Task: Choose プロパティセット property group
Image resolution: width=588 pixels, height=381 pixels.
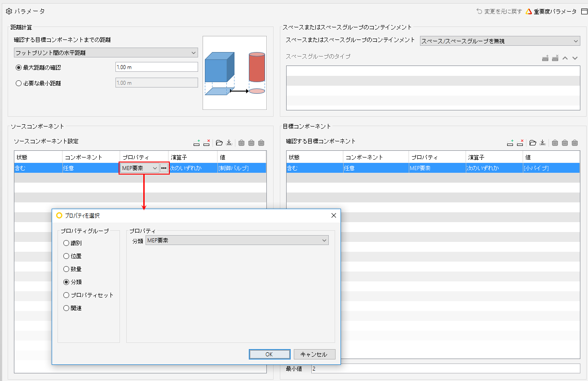Action: tap(66, 295)
